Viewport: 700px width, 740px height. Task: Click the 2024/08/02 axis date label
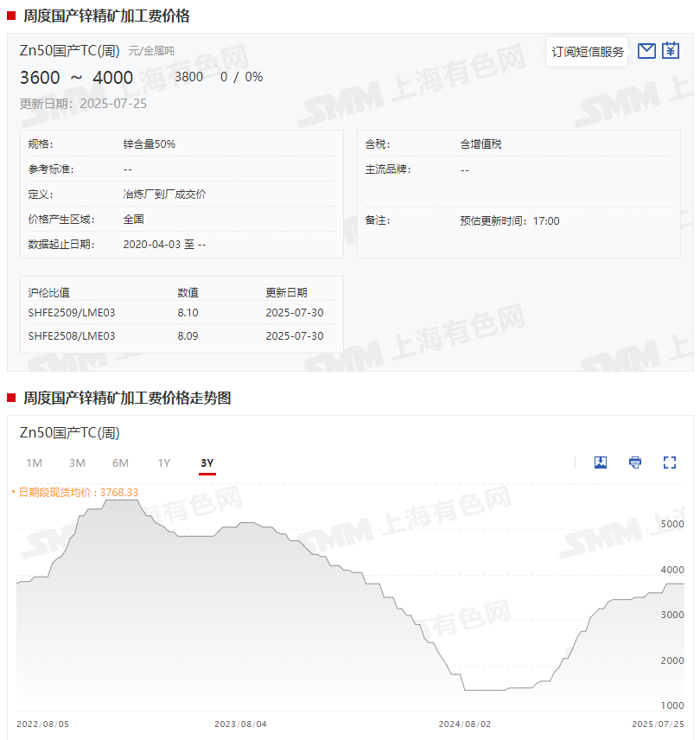click(x=465, y=724)
